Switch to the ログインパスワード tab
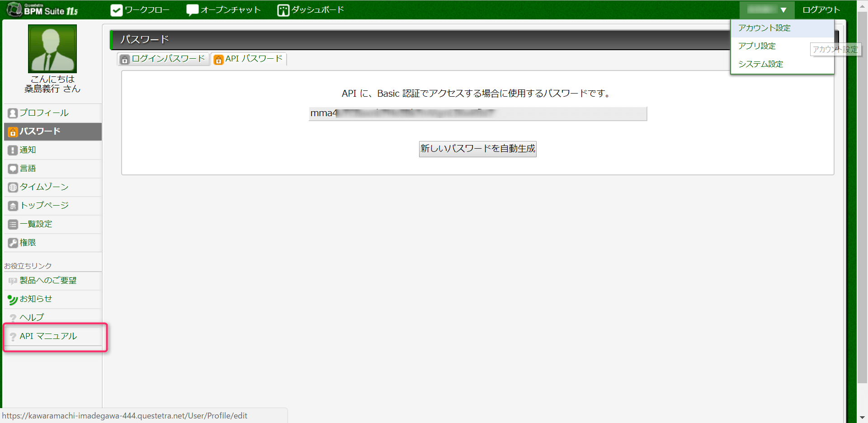This screenshot has height=423, width=868. tap(163, 59)
